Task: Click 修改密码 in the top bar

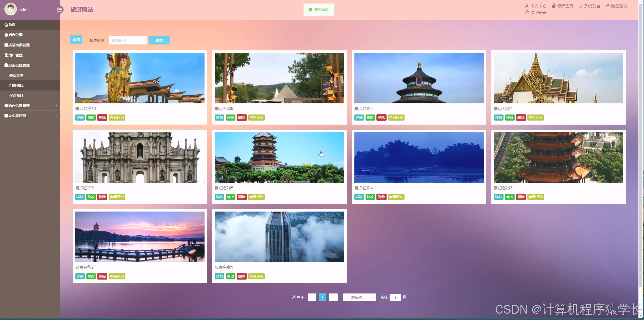Action: tap(562, 6)
